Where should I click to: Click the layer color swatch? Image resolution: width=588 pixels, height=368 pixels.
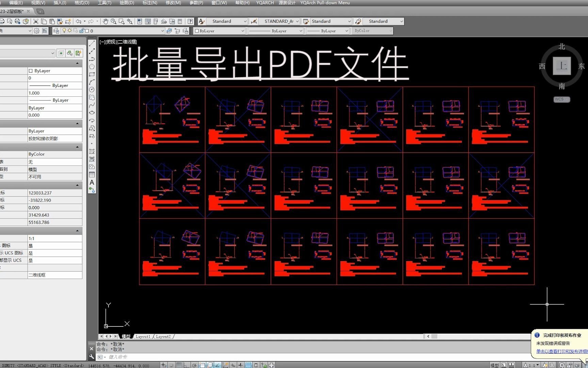pyautogui.click(x=87, y=31)
